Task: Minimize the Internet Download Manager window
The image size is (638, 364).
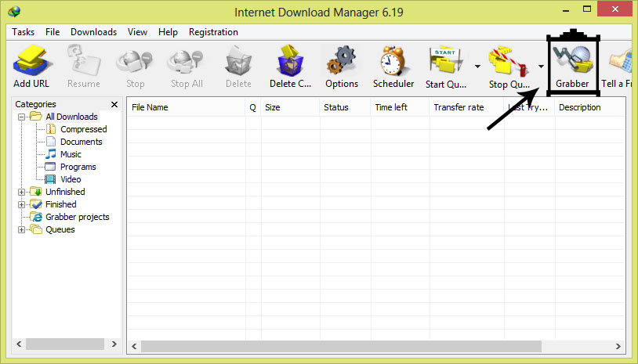Action: click(566, 9)
